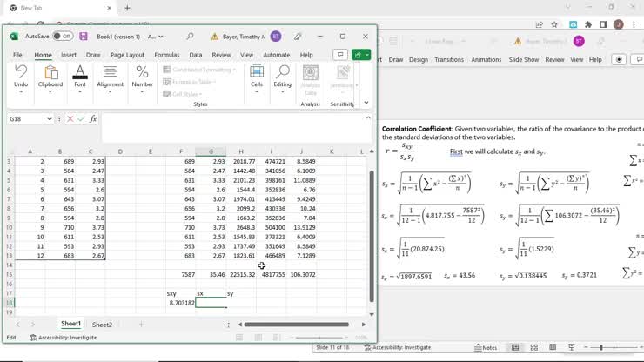Click the Insert Function fx icon
Screen dimensions: 644x362
point(93,118)
